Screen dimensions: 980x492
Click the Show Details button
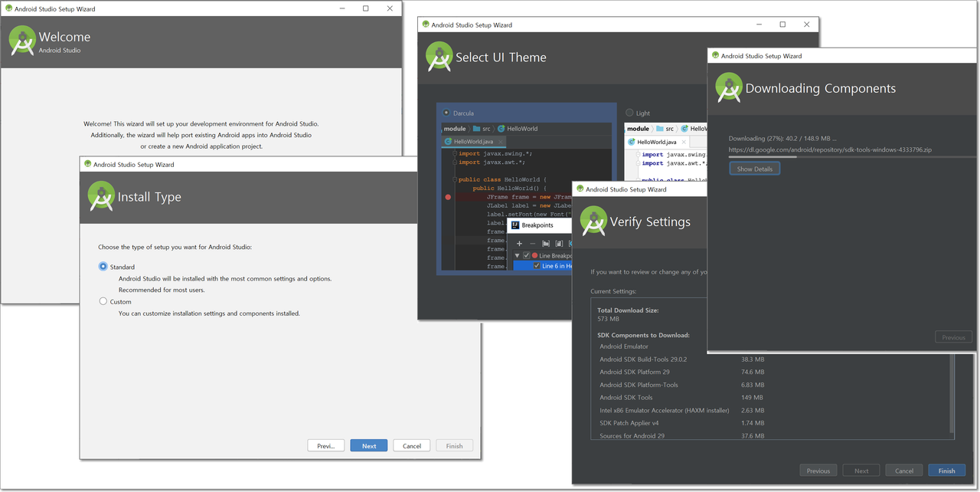[755, 169]
